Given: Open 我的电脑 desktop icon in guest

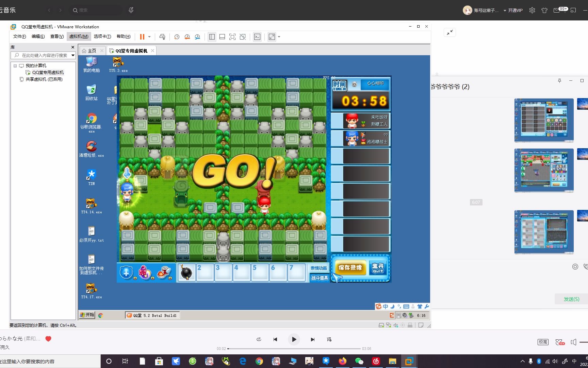Looking at the screenshot, I should click(92, 64).
